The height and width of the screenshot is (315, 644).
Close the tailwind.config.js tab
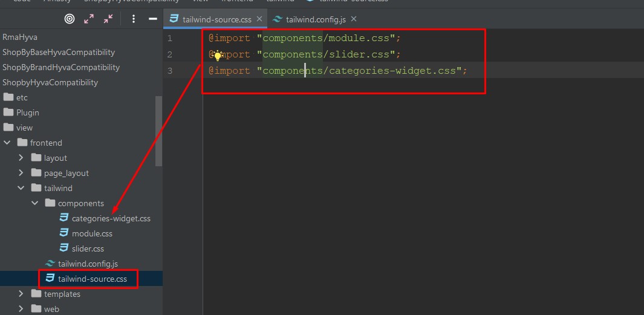click(354, 19)
